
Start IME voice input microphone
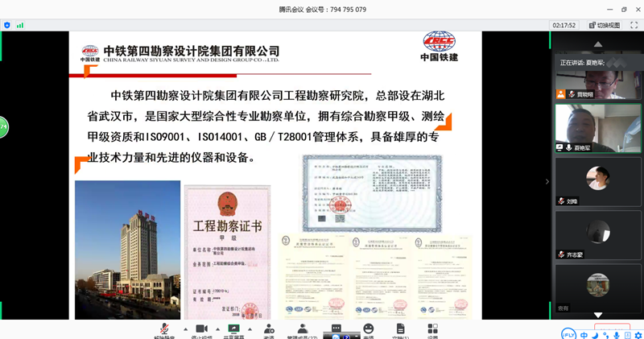617,335
